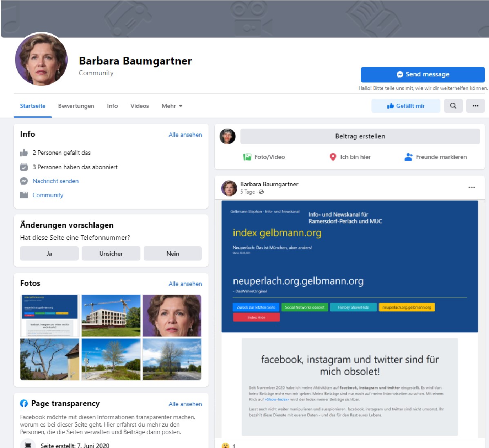Answer Ja for the phone number question
Screen dimensions: 489x448
[49, 254]
